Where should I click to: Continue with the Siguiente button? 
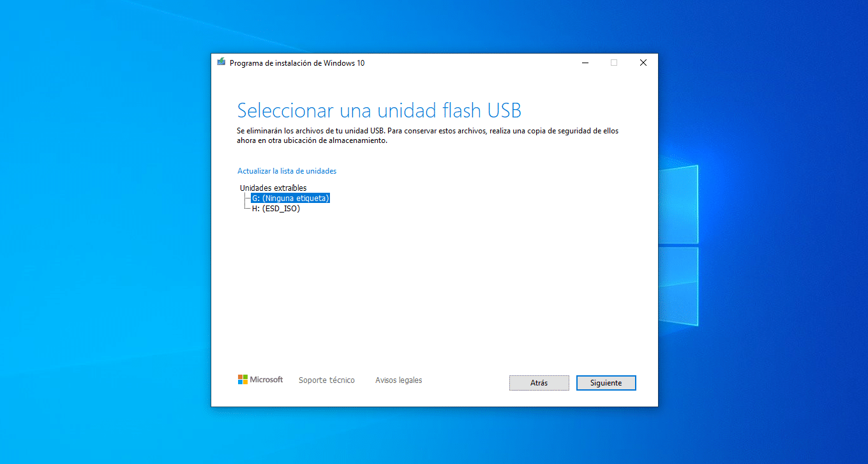pyautogui.click(x=606, y=383)
